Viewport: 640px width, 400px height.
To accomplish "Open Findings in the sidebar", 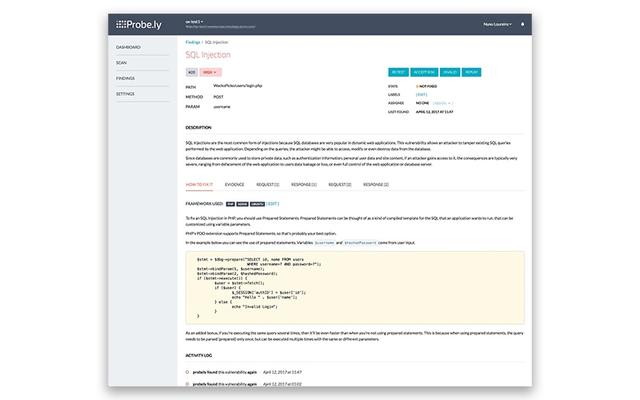I will [126, 77].
